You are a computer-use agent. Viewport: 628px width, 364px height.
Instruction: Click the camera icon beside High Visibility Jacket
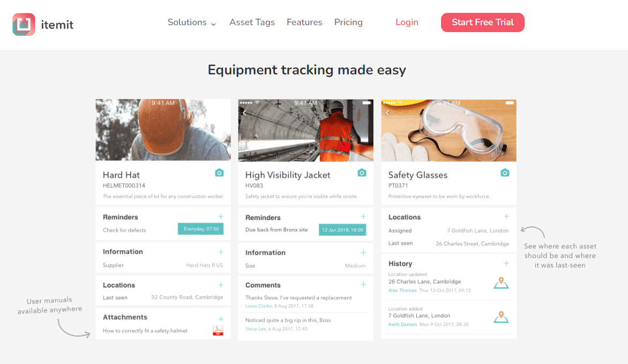(x=362, y=173)
